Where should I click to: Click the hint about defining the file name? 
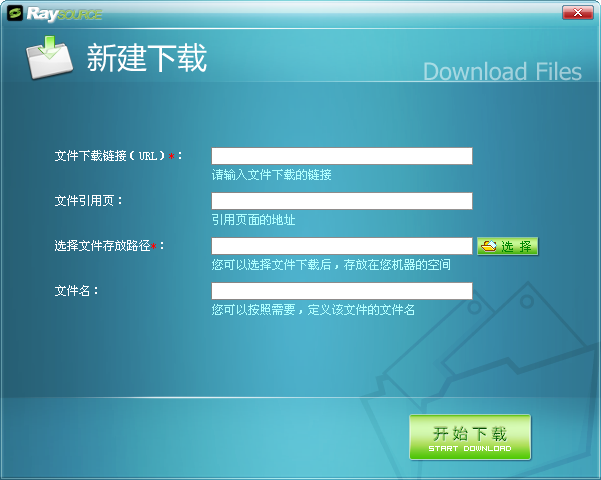(313, 310)
